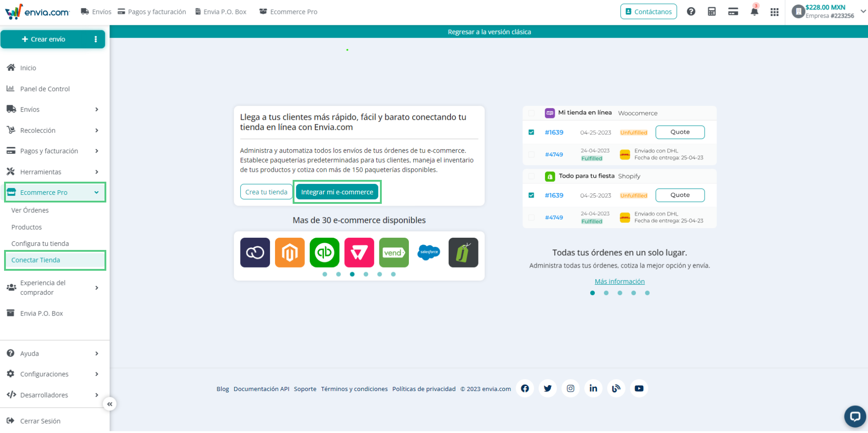Select Conectar Tienda in the sidebar
The image size is (868, 433).
pyautogui.click(x=36, y=260)
